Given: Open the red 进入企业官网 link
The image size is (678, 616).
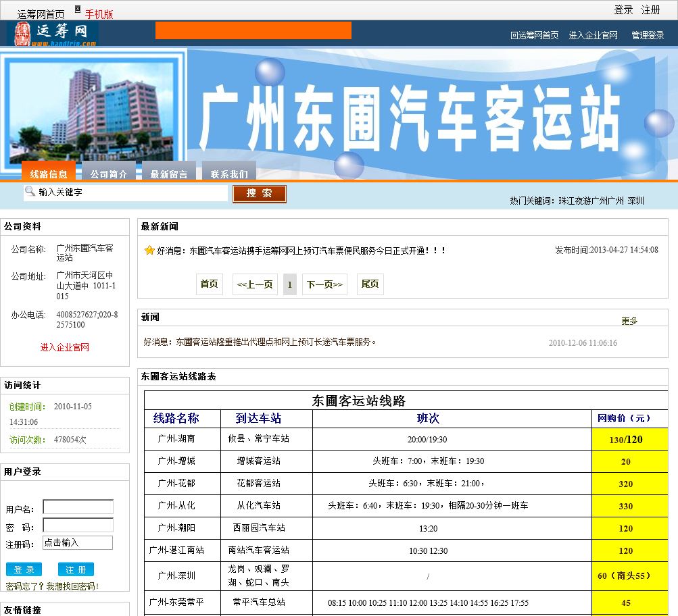Looking at the screenshot, I should coord(64,347).
